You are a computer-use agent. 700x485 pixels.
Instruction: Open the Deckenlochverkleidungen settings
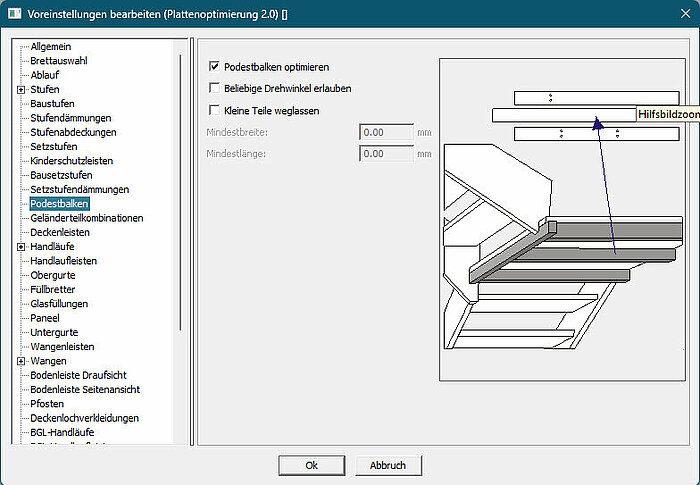84,418
